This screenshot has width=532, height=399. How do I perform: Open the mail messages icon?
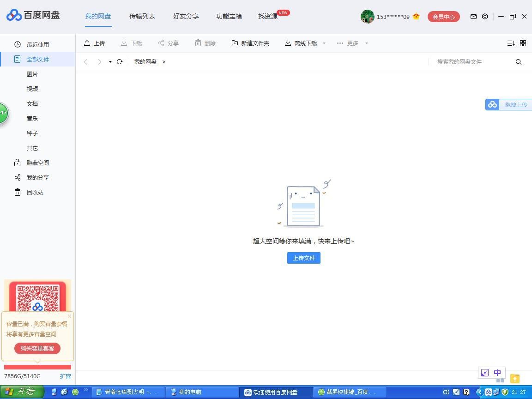[473, 16]
